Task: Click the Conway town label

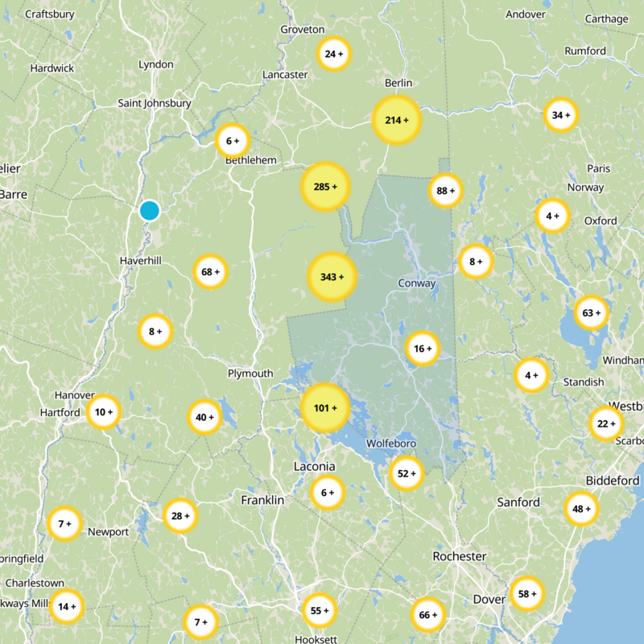Action: click(x=416, y=283)
